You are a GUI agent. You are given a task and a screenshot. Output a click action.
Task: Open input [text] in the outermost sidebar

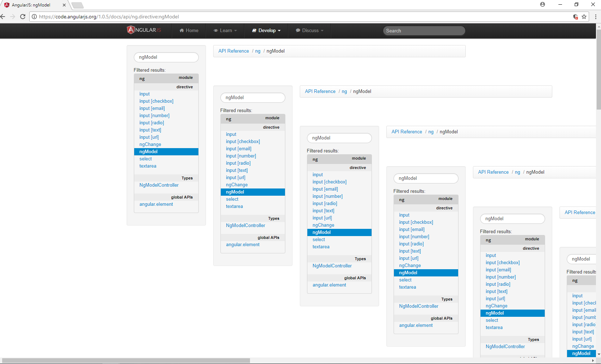[150, 130]
